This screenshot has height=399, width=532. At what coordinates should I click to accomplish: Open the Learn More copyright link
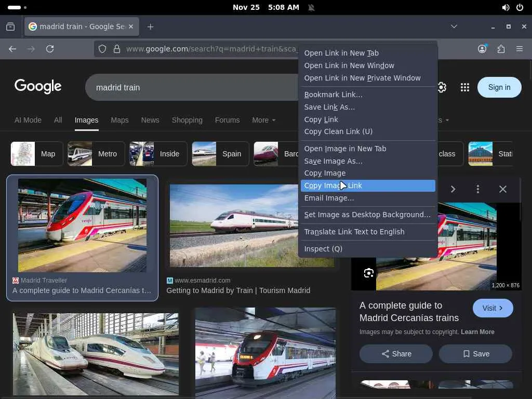tap(477, 332)
